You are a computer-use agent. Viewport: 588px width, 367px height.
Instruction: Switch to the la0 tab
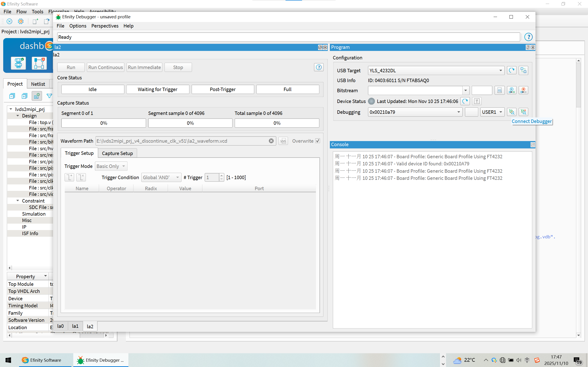(60, 326)
